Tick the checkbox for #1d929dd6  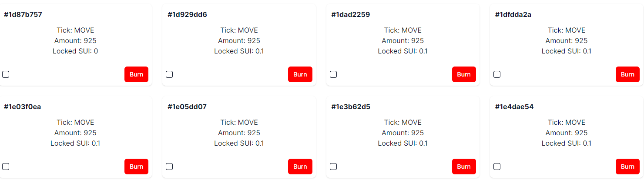point(169,74)
